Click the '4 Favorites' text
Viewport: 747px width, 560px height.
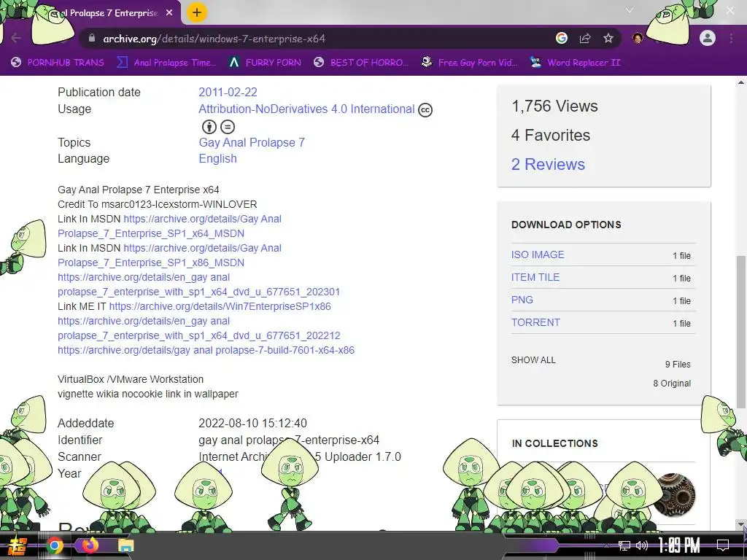pyautogui.click(x=551, y=135)
